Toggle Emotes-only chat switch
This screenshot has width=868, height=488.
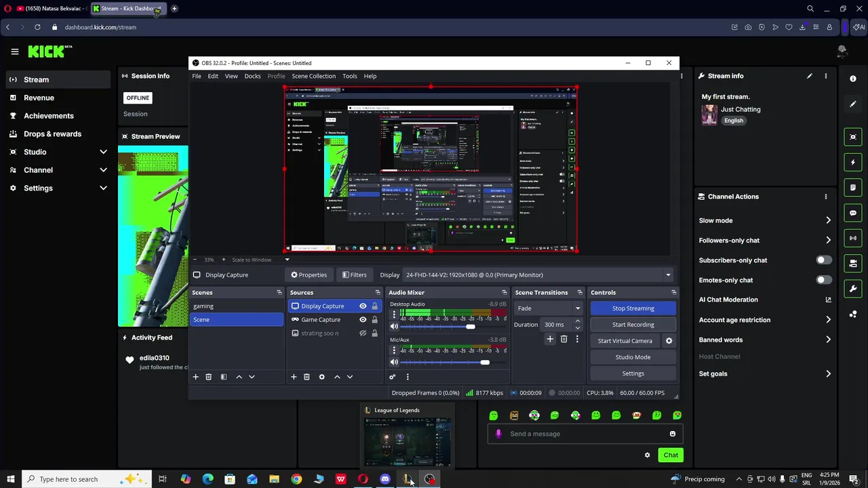[824, 280]
